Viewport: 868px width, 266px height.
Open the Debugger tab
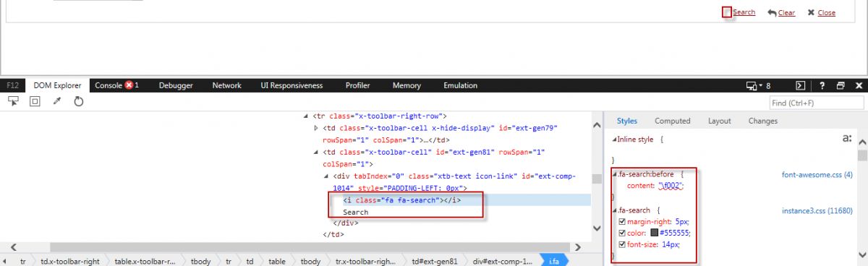(176, 85)
